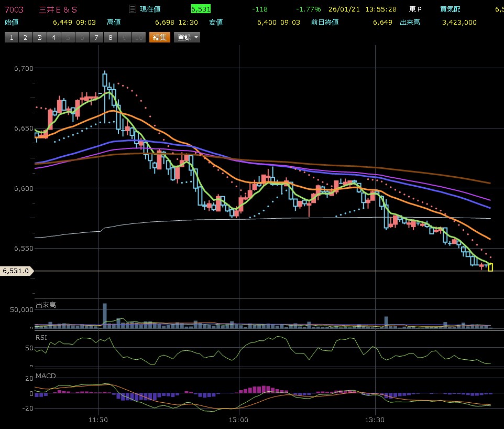The height and width of the screenshot is (429, 504).
Task: Select the 6,531.0 price marker on axis
Action: coord(16,271)
